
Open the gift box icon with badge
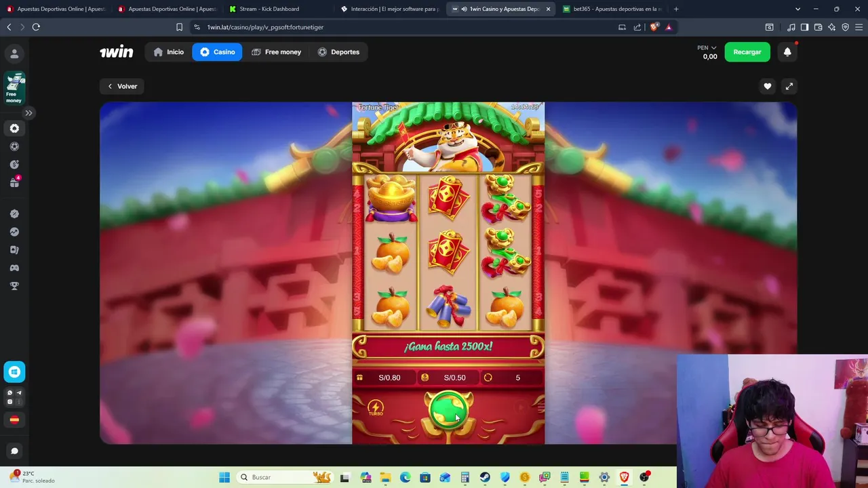point(14,182)
